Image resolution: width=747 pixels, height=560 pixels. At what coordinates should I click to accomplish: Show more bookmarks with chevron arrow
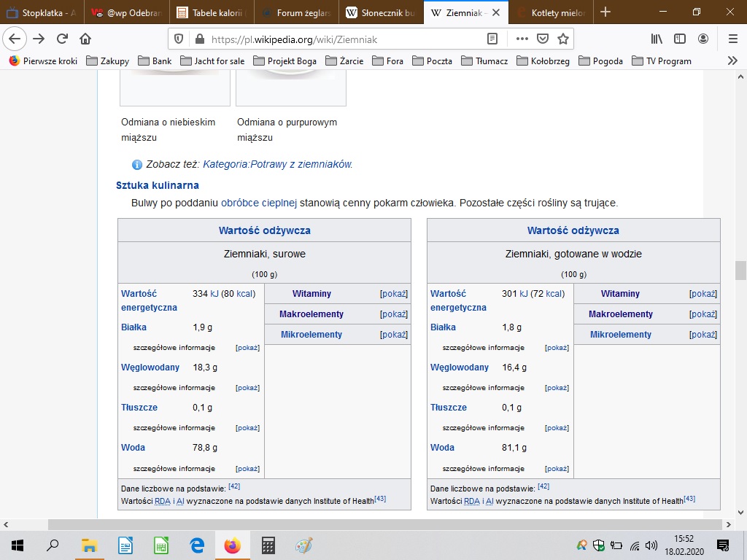(732, 61)
